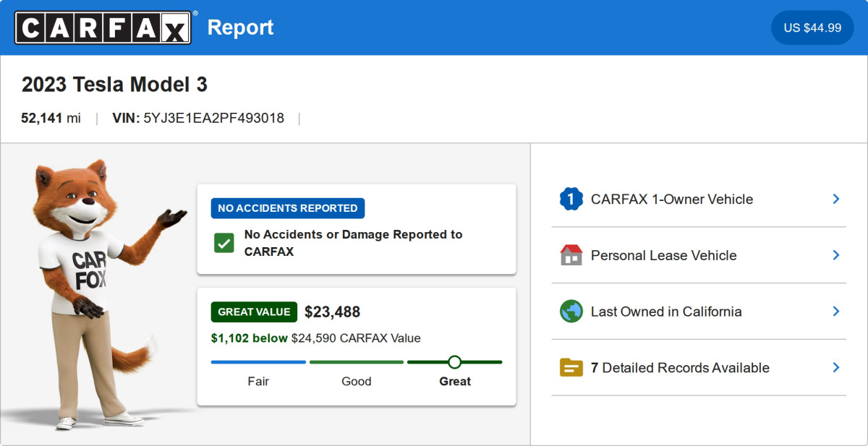868x446 pixels.
Task: Open CARFAX 1-Owner Vehicle details
Action: click(x=699, y=199)
